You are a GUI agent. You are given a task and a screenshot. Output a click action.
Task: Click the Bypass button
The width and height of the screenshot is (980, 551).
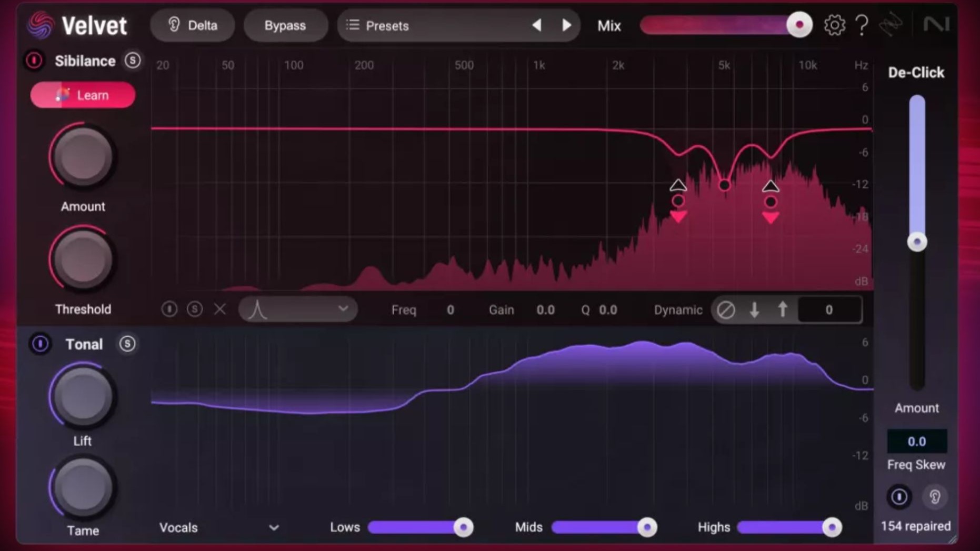click(x=285, y=25)
